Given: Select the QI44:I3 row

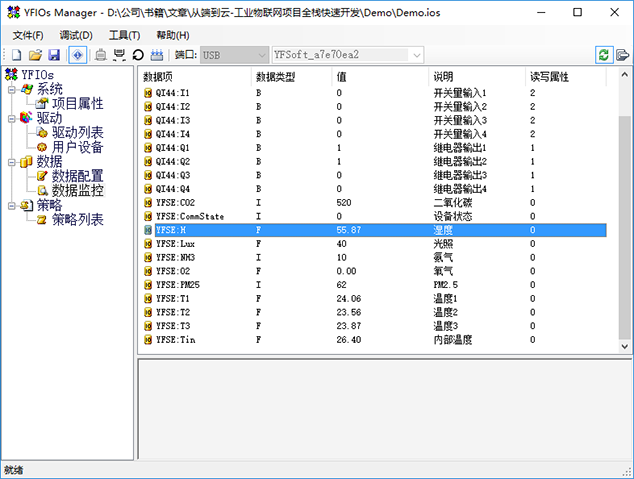Looking at the screenshot, I should (x=375, y=120).
